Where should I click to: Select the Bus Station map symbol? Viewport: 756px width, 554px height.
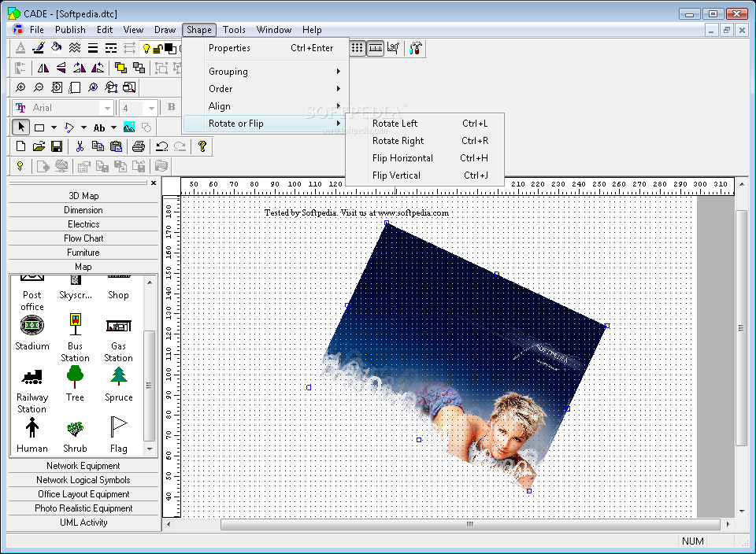[x=75, y=338]
